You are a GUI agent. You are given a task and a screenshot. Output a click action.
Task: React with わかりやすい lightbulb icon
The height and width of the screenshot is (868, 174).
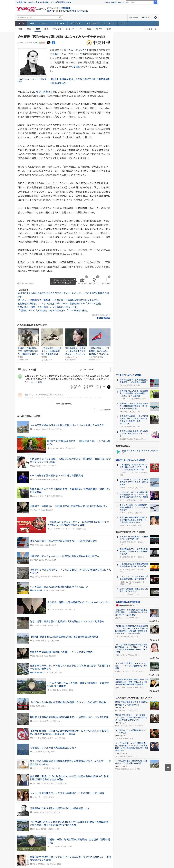tap(94, 280)
